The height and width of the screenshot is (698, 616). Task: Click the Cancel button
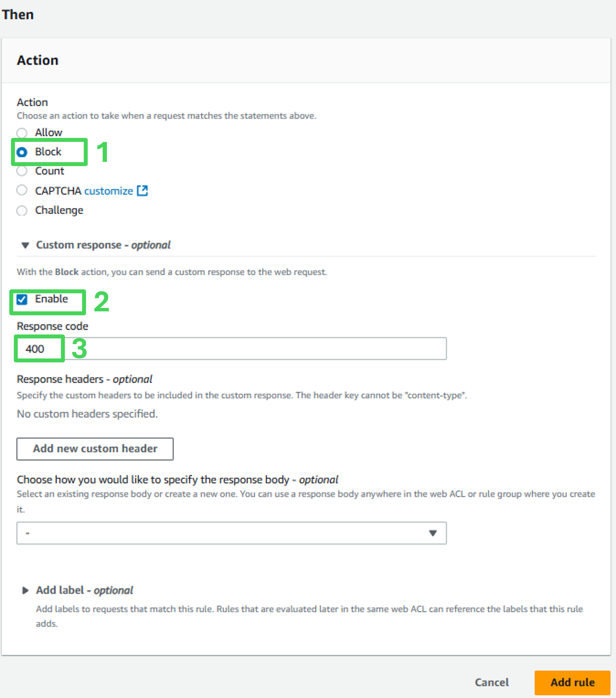(x=491, y=682)
